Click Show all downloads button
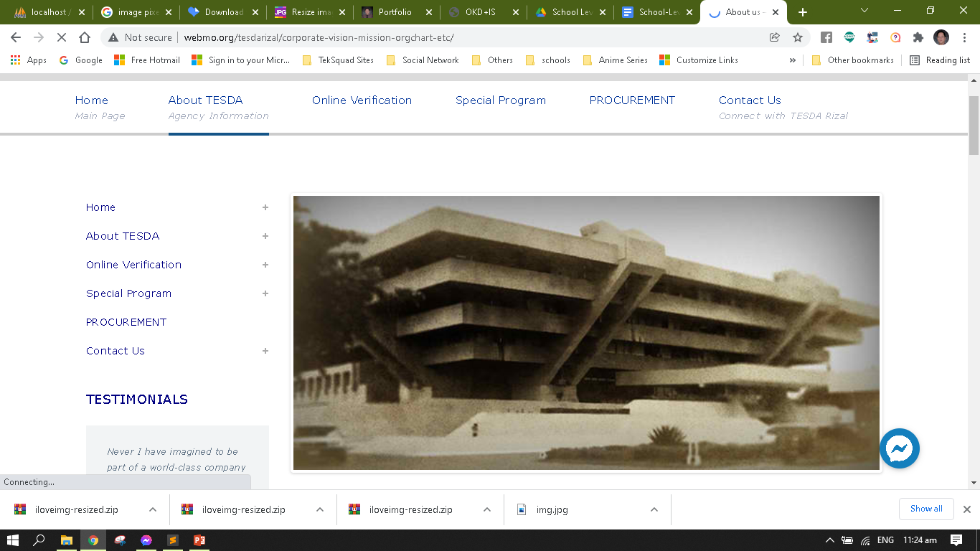 pyautogui.click(x=925, y=509)
